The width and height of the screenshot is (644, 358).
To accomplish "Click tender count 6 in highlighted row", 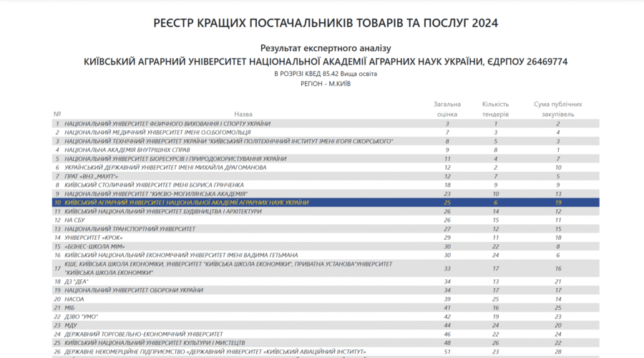I will [496, 203].
